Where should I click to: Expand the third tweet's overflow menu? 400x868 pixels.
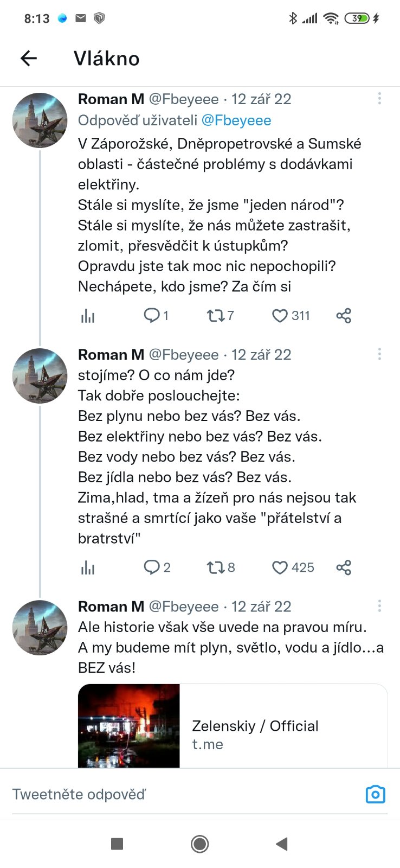pos(379,606)
